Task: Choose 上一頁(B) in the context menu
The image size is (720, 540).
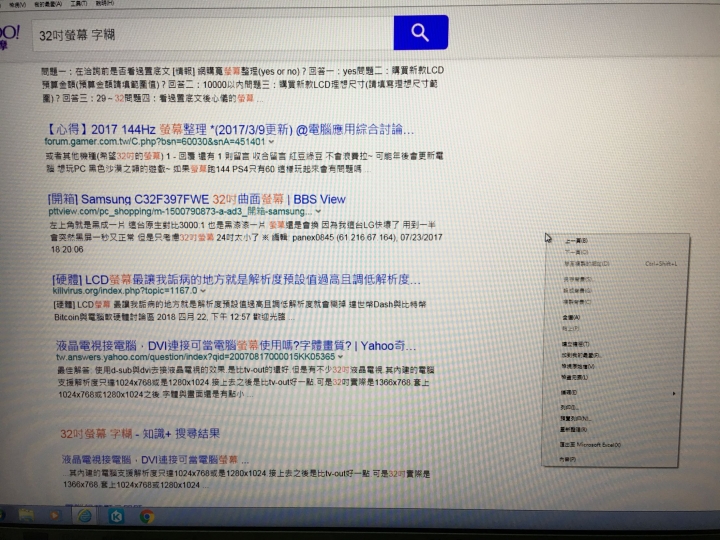Action: [576, 241]
